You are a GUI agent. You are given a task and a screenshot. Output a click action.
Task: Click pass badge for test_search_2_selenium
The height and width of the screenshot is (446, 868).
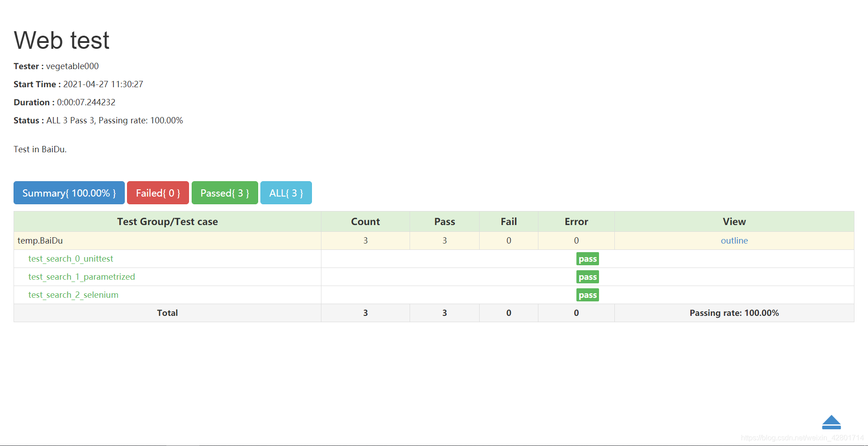point(588,295)
